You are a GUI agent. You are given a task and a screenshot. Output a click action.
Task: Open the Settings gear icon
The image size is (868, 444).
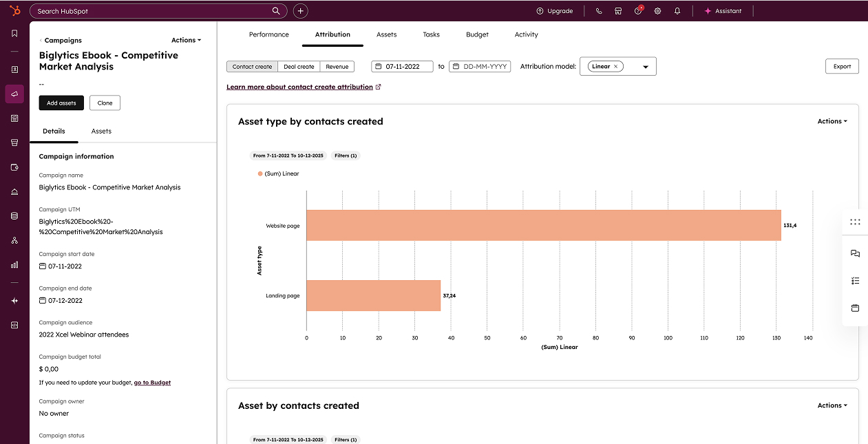[657, 11]
